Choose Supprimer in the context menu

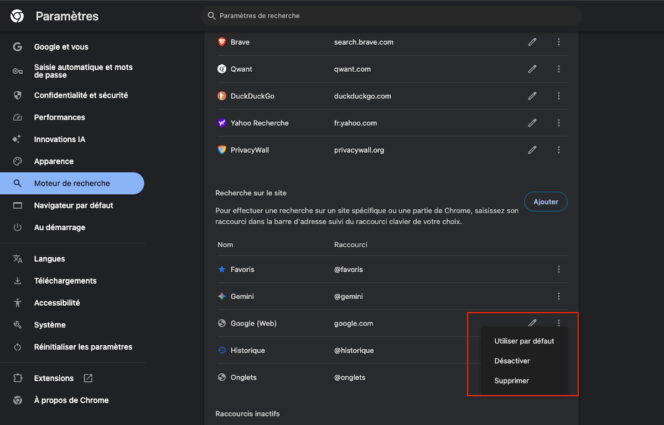(x=524, y=381)
